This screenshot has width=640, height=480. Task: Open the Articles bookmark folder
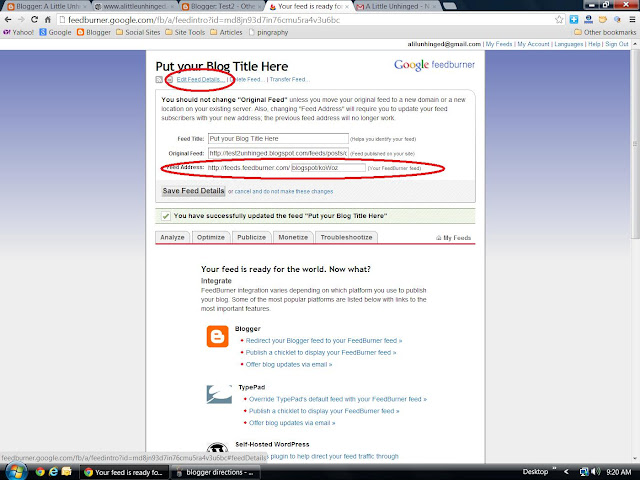(226, 32)
